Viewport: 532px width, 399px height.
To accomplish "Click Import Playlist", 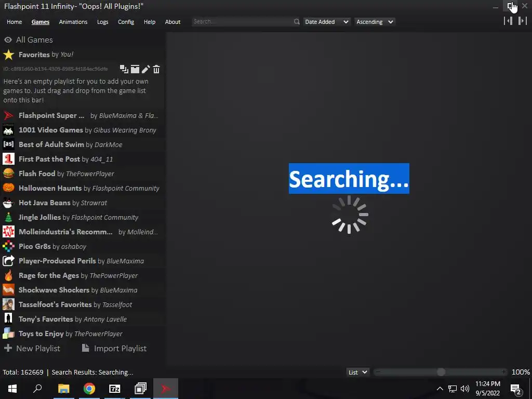I will (x=114, y=349).
